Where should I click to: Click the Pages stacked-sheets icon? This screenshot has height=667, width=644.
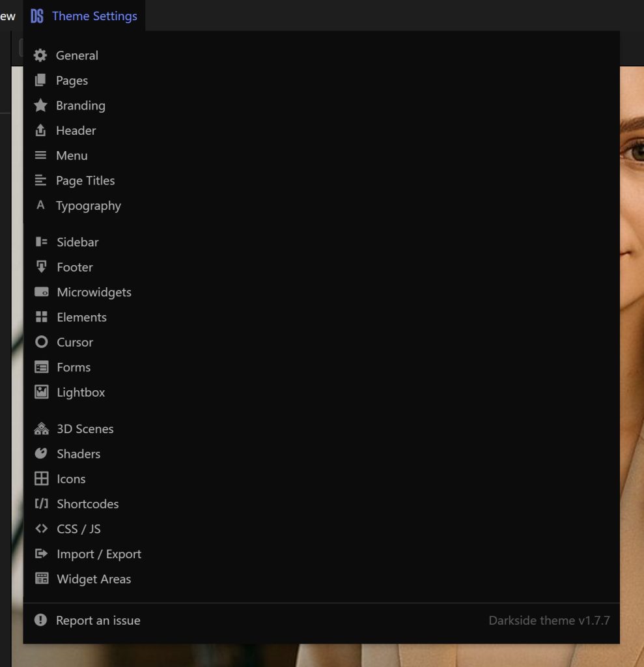40,80
